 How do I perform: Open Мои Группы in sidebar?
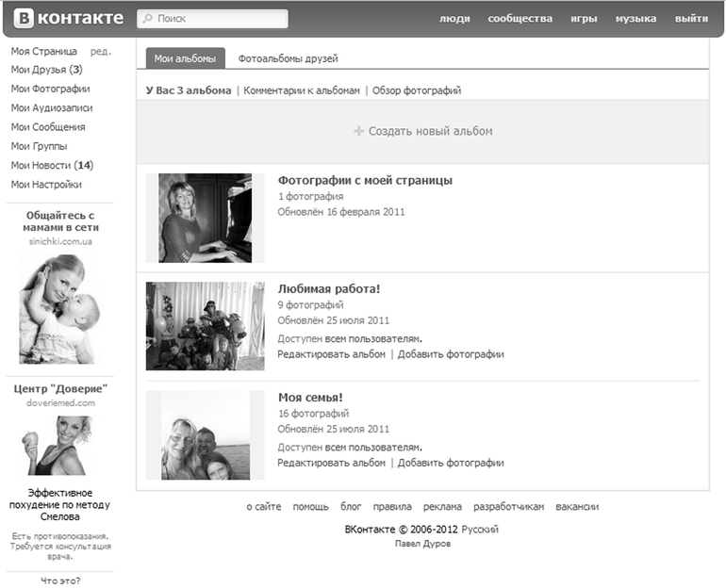39,146
